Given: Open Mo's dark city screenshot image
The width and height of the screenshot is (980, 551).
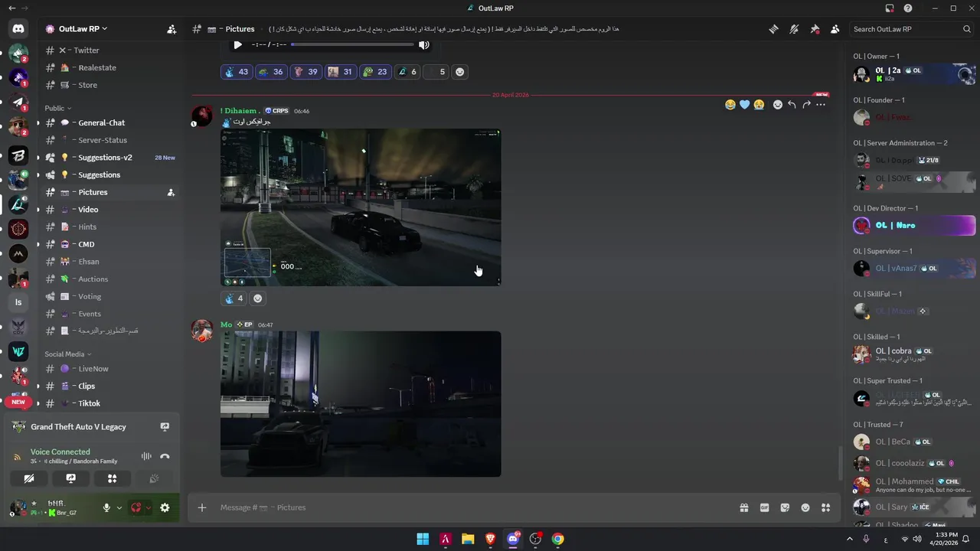Looking at the screenshot, I should tap(361, 404).
